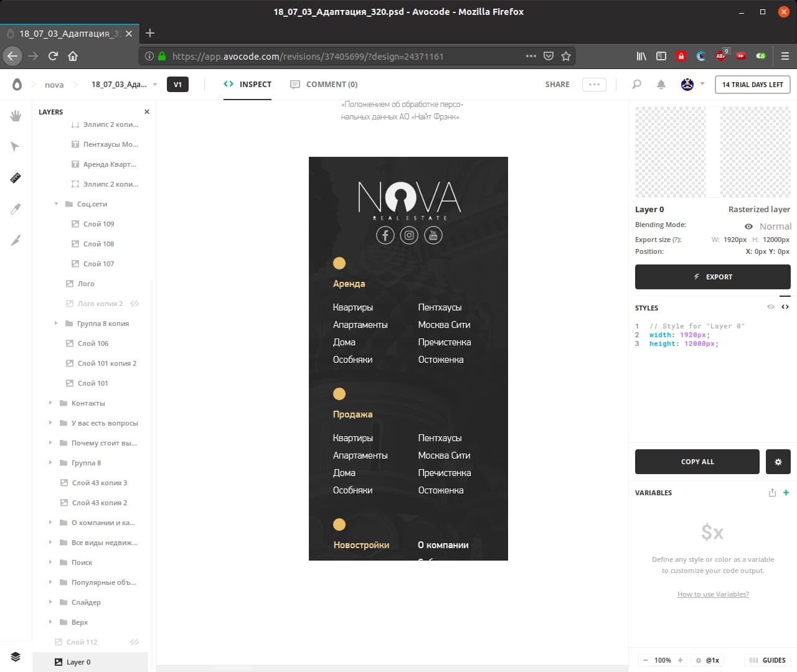Bookmark this page with star icon
Viewport: 797px width, 672px height.
tap(566, 56)
